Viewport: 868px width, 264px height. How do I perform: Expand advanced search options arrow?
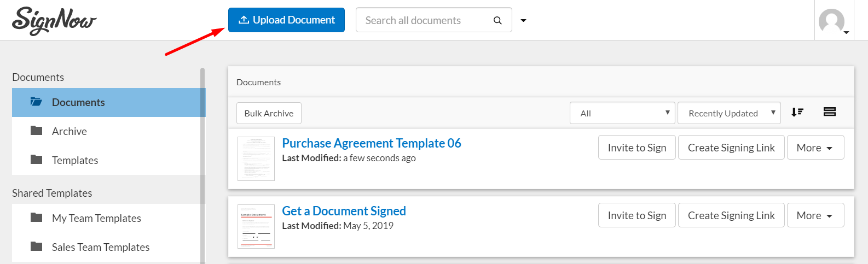[523, 20]
